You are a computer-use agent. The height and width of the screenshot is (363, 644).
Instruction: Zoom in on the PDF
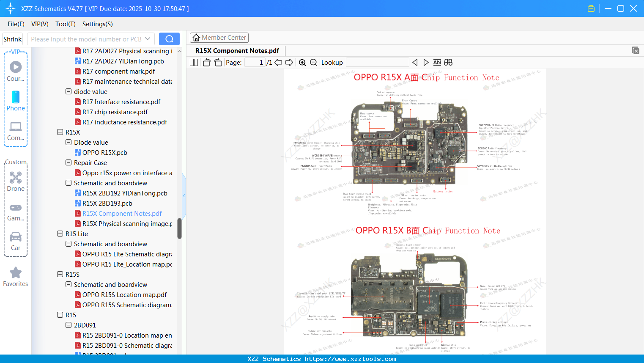tap(302, 63)
